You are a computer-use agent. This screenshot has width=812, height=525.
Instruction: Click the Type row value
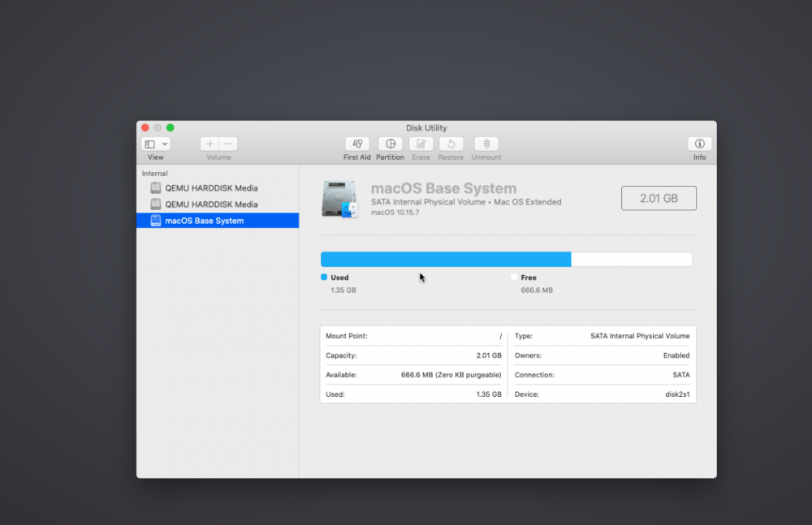[640, 336]
